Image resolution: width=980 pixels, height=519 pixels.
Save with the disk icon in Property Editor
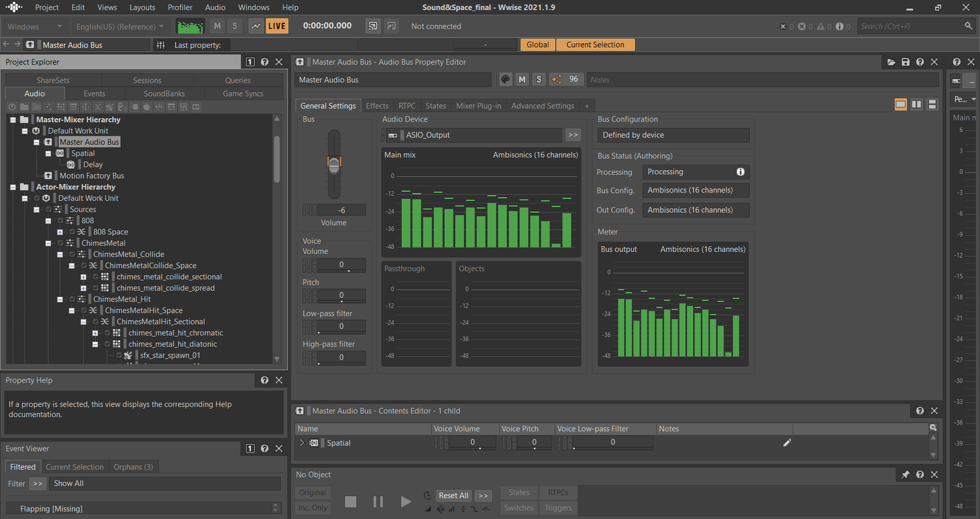pos(906,62)
